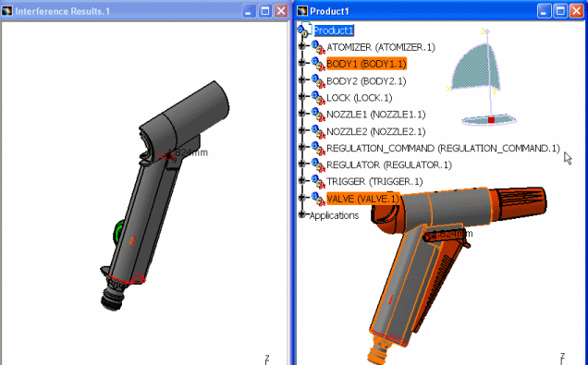Click the Product1 root product icon
Viewport: 588px width, 365px height.
[304, 30]
